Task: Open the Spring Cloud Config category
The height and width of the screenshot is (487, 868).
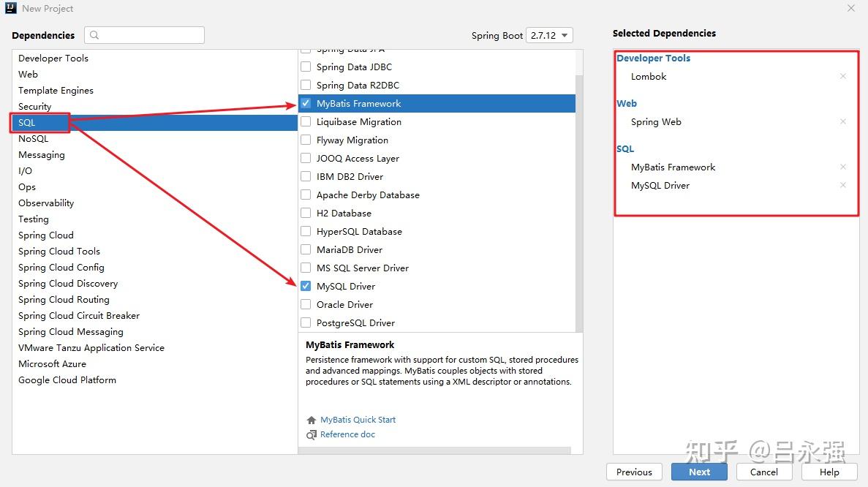Action: point(154,267)
